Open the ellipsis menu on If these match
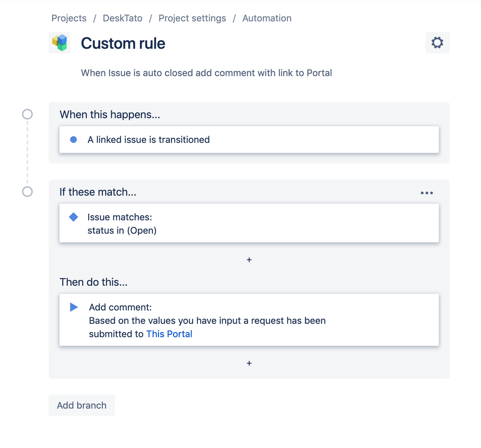The width and height of the screenshot is (481, 448). [427, 192]
